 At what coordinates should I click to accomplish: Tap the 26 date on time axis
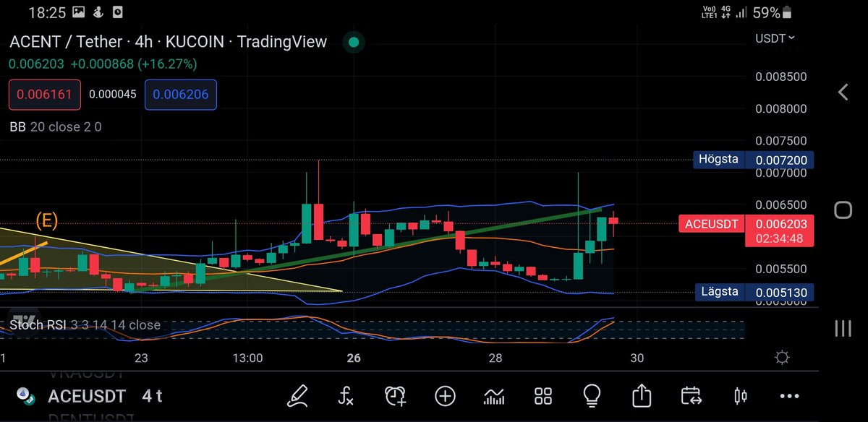(x=354, y=358)
